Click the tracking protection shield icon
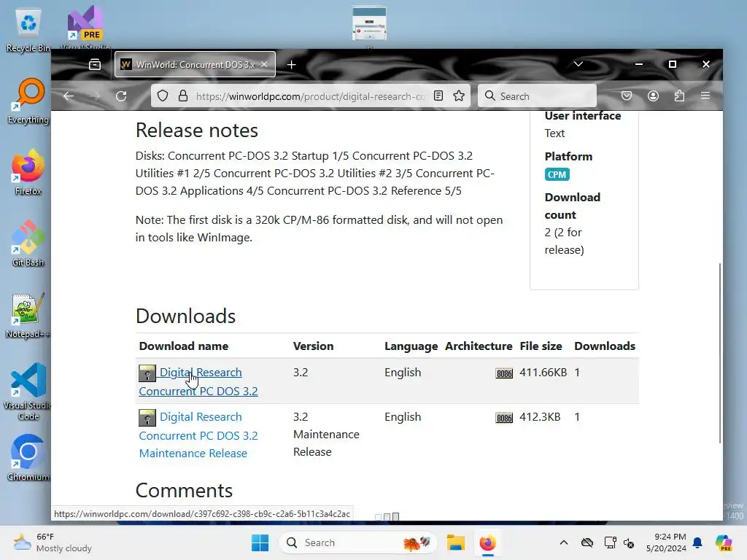The image size is (747, 560). coord(163,96)
